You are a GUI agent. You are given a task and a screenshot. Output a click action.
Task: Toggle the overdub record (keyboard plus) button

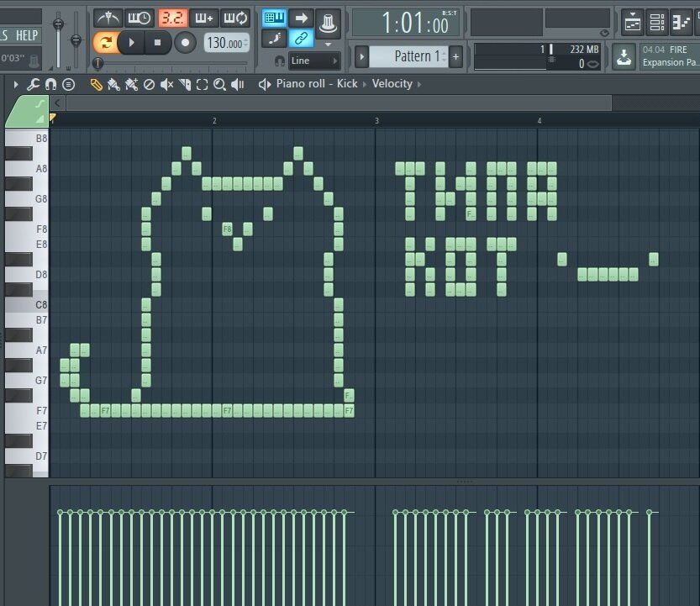[203, 18]
